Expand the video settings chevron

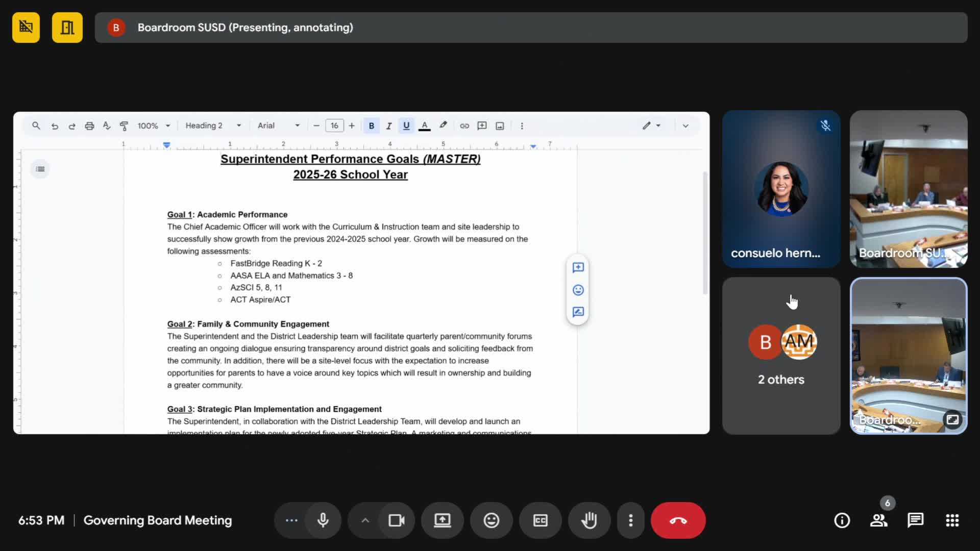click(365, 520)
